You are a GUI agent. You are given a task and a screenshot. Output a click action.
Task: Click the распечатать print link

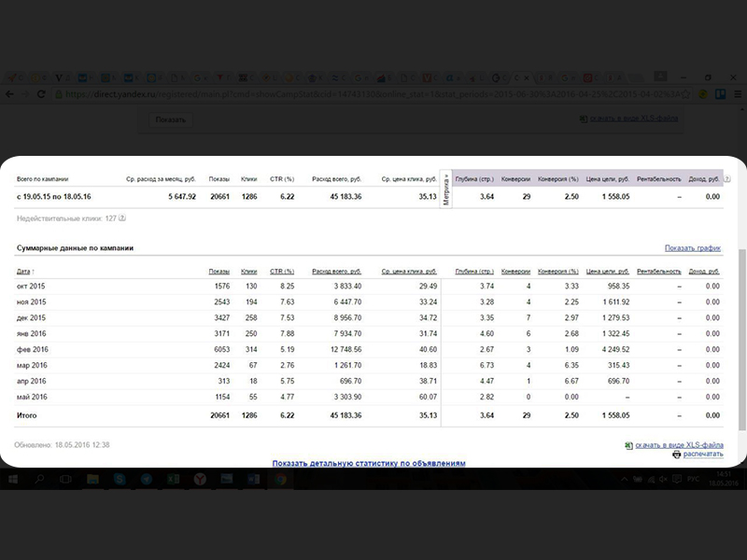pos(703,455)
